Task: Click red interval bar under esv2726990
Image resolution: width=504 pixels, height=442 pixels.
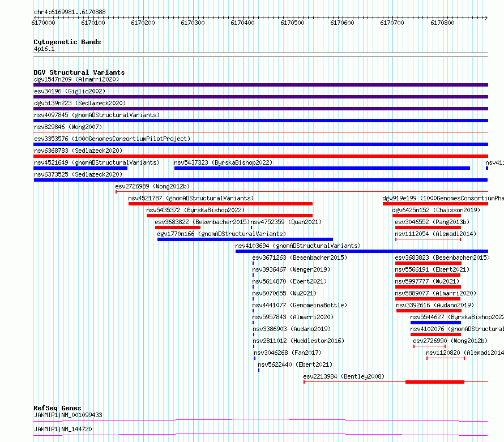Action: pos(429,346)
